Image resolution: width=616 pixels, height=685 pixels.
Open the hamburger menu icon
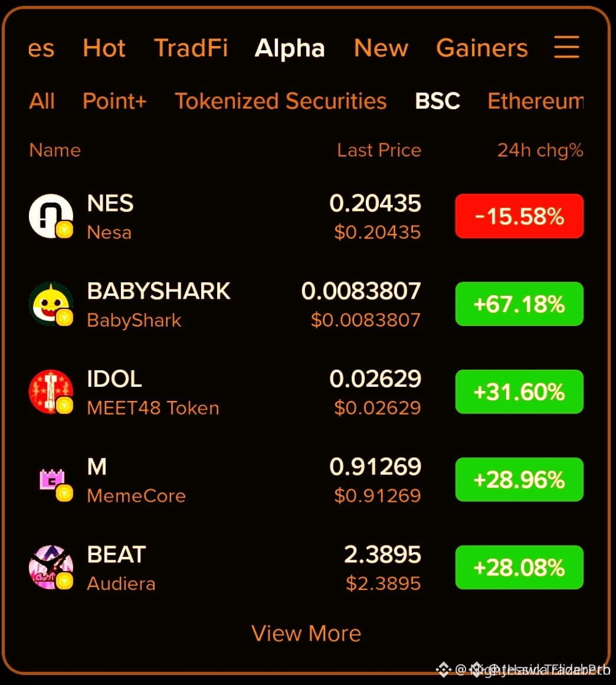click(566, 47)
